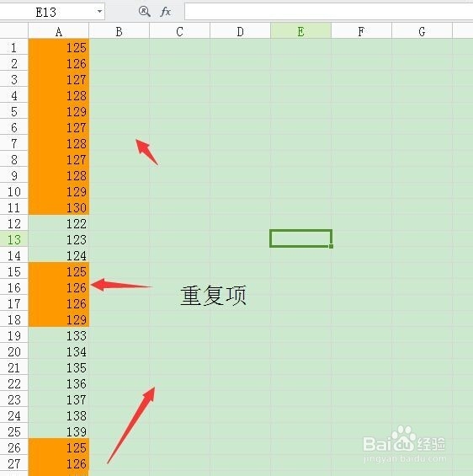This screenshot has width=473, height=476.
Task: Click the cell containing 123
Action: [59, 239]
